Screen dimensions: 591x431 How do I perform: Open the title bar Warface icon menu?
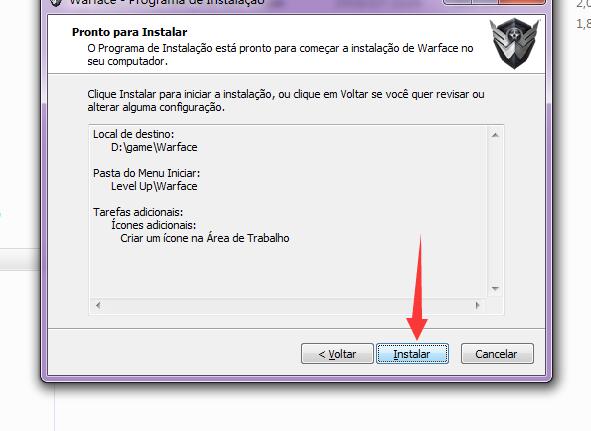tap(55, 2)
